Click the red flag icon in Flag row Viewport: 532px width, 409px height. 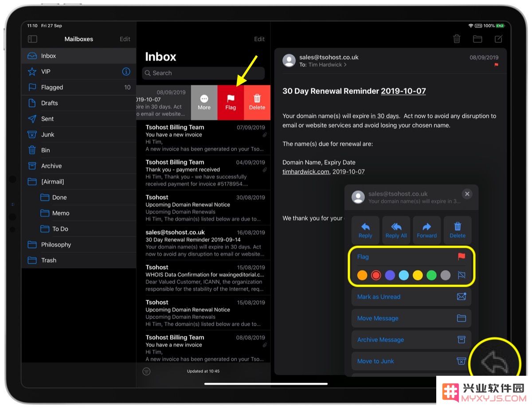click(462, 257)
